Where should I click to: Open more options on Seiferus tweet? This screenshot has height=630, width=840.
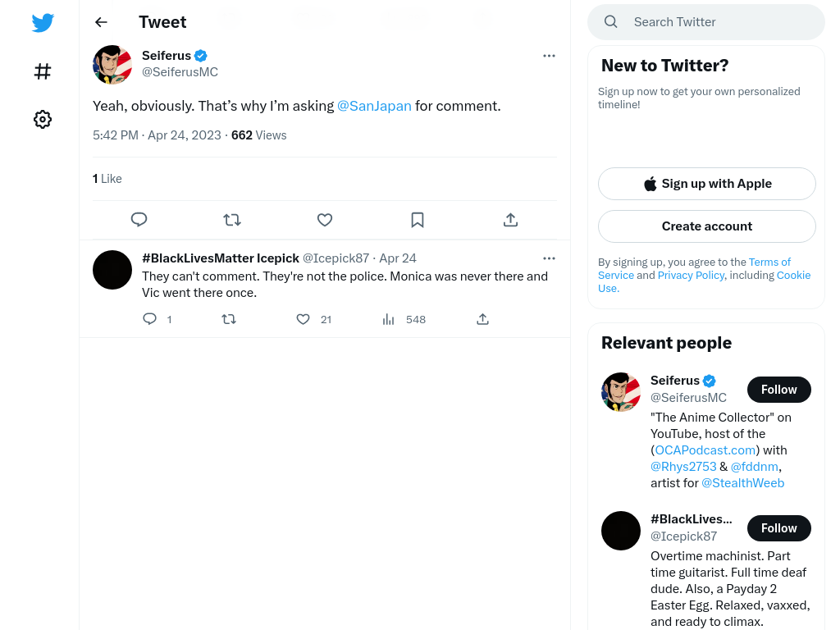[549, 56]
